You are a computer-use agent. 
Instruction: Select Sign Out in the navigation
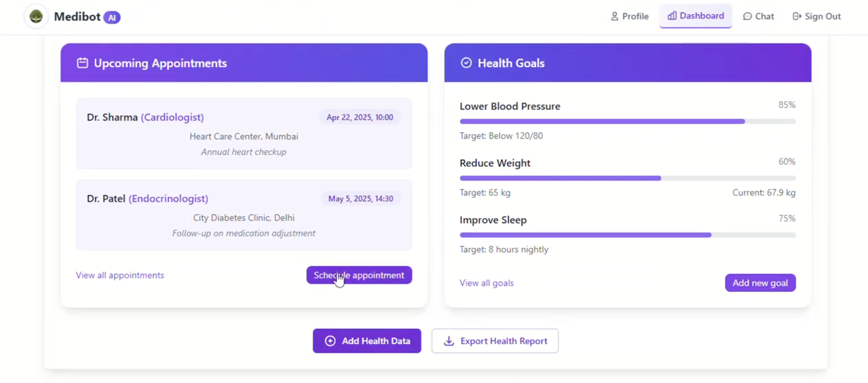coord(816,16)
